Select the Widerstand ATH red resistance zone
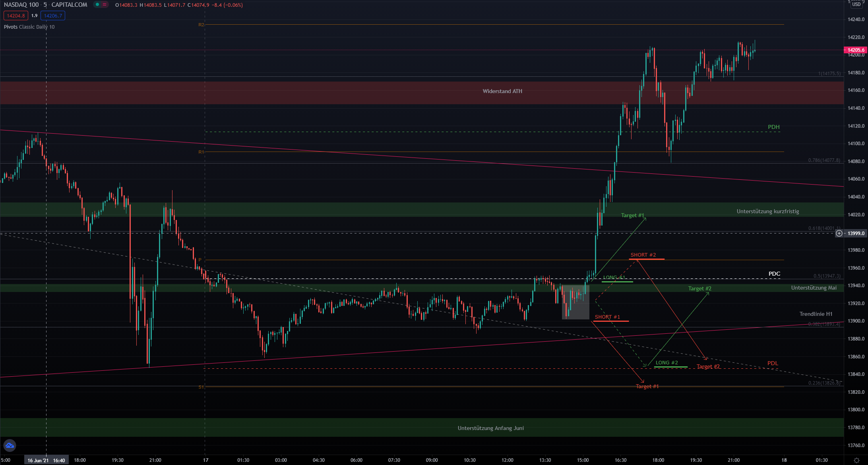The image size is (868, 465). coord(502,91)
